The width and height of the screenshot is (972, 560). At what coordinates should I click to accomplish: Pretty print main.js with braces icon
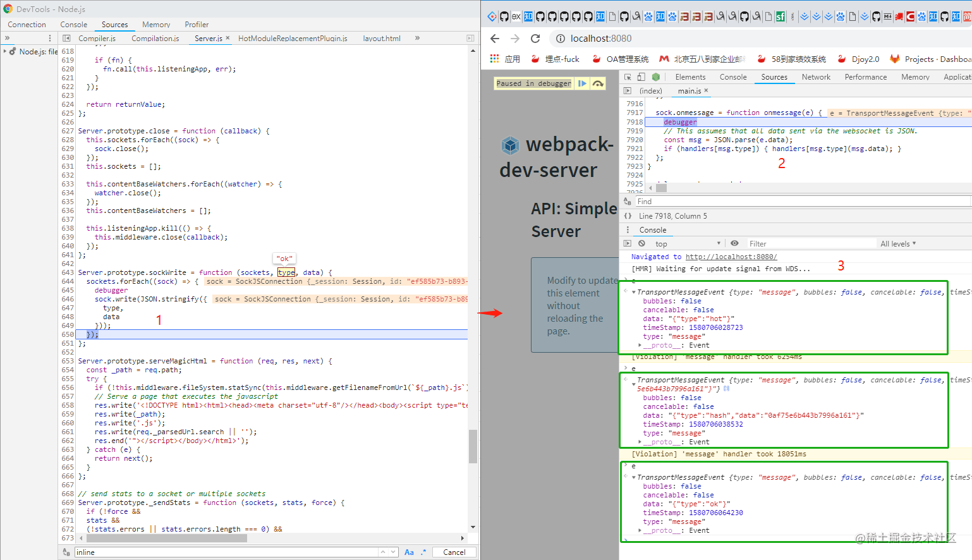coord(628,216)
